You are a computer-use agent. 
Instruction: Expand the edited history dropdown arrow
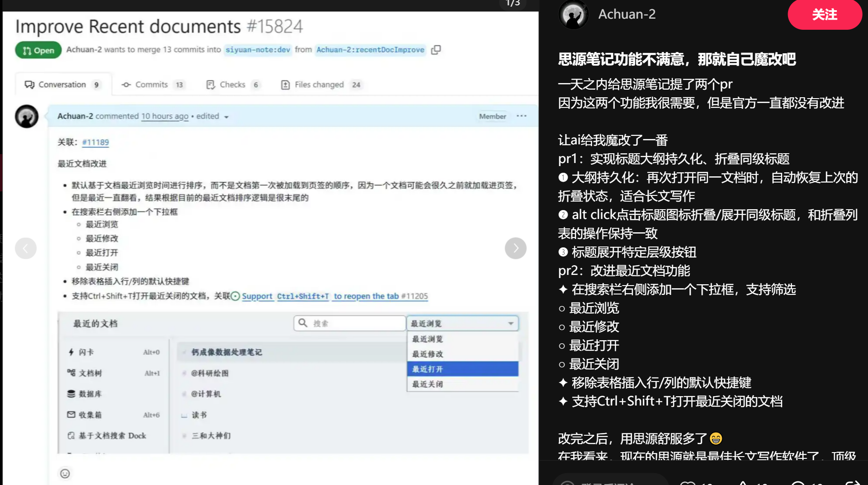pos(226,117)
